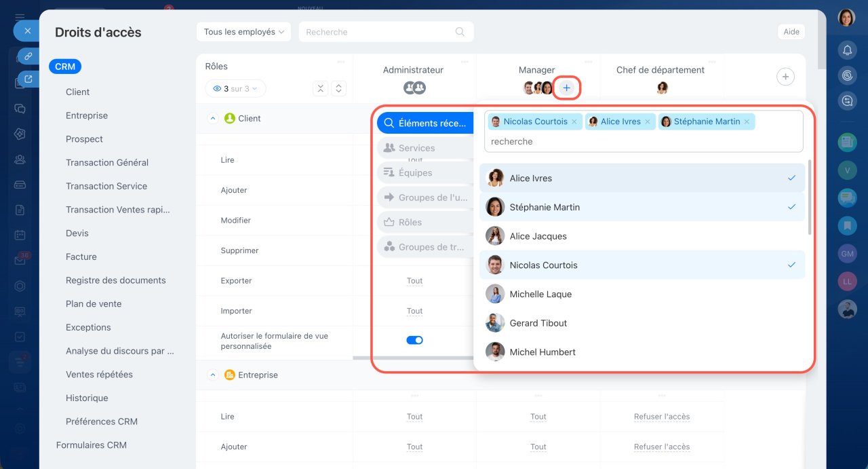Viewport: 868px width, 469px height.
Task: Switch to Rôles tab in selector
Action: click(x=425, y=223)
